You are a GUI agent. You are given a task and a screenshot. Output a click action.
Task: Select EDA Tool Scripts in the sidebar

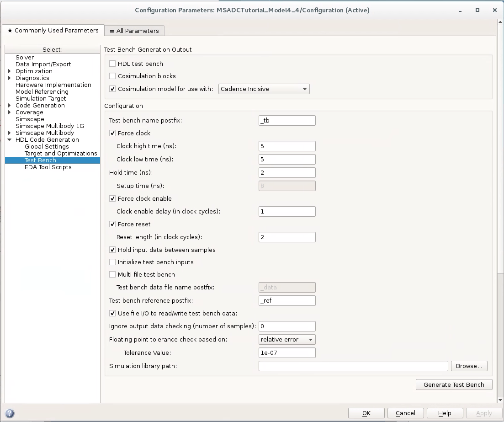pos(48,167)
